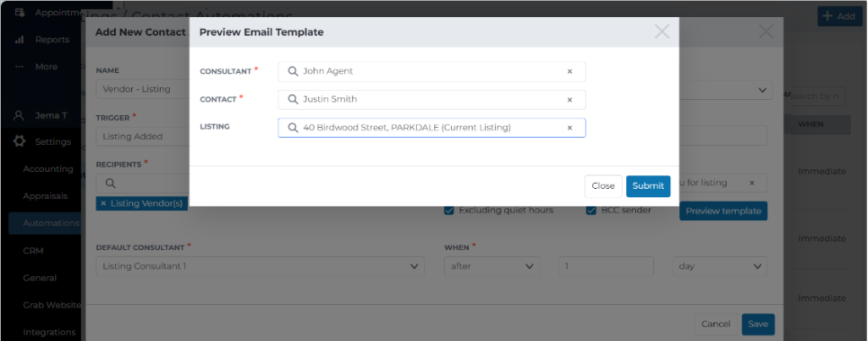Viewport: 868px width, 341px height.
Task: Click the Appointments calendar icon
Action: coord(20,12)
